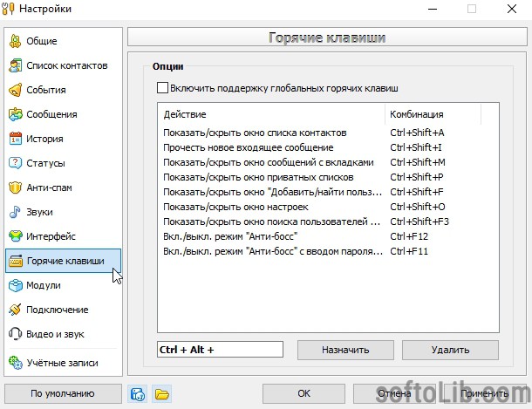Focus the Ctrl + Alt + hotkey field
The image size is (532, 409).
220,350
